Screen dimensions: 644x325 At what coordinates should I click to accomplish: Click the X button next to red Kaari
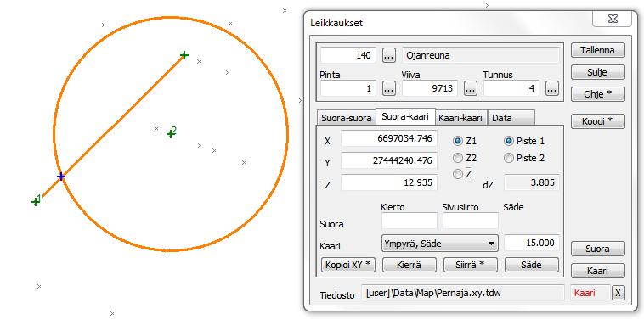pyautogui.click(x=619, y=293)
